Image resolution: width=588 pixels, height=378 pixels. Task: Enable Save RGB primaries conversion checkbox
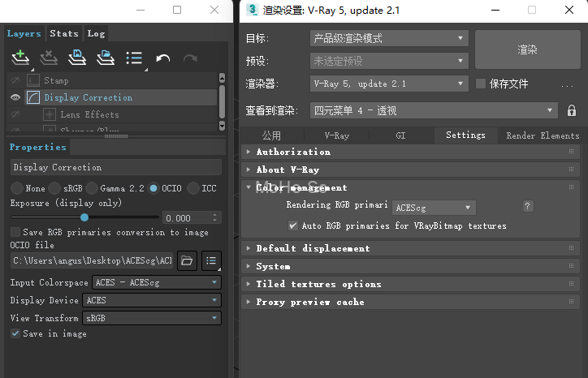click(x=15, y=232)
